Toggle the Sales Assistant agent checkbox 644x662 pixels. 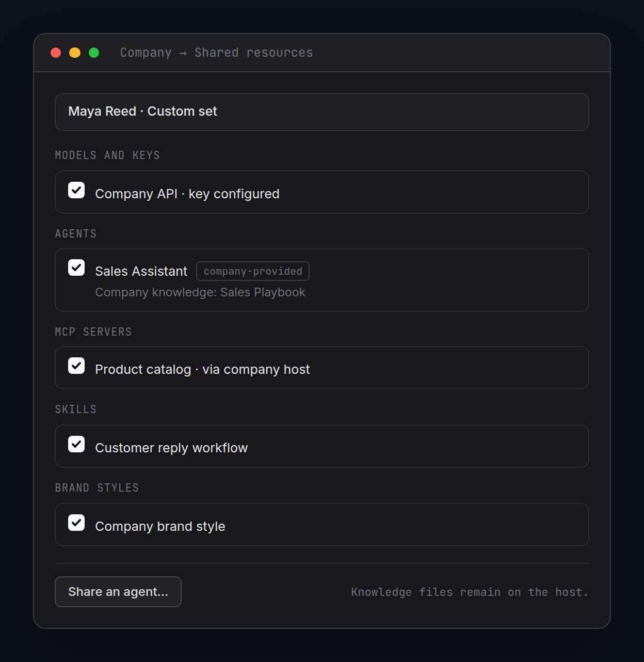tap(76, 267)
